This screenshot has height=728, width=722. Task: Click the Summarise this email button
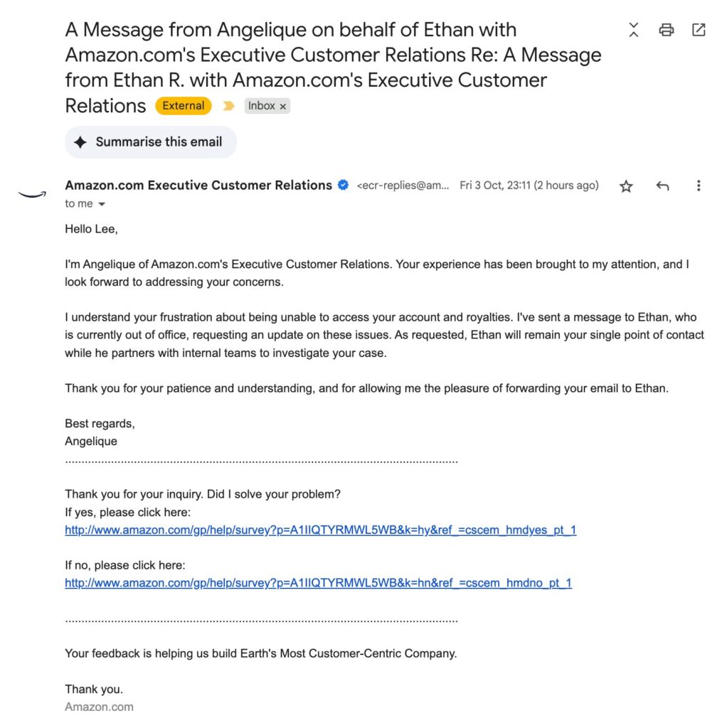(x=150, y=142)
